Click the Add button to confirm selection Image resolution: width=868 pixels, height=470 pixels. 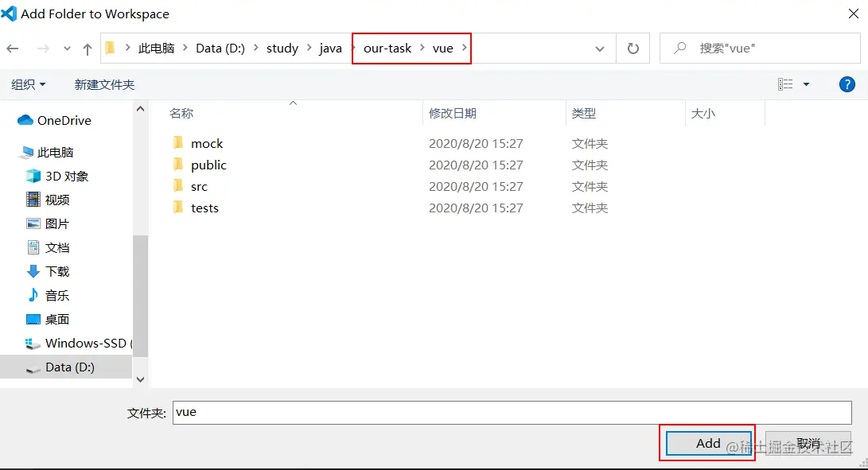pos(706,443)
